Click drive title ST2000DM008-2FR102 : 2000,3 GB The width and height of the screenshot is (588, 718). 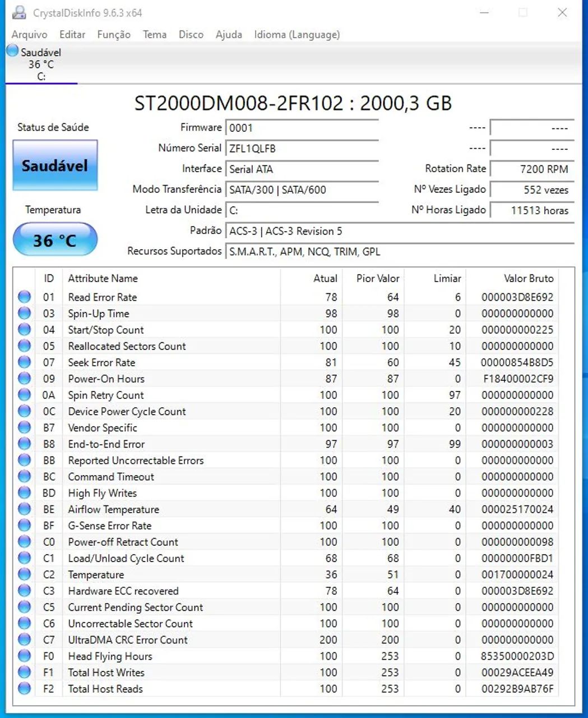tap(293, 103)
